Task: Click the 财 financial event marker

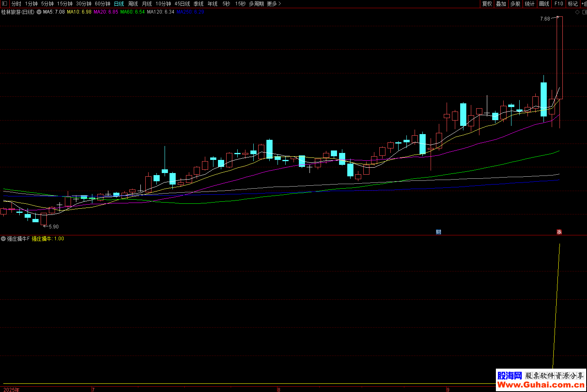Action: [x=438, y=232]
